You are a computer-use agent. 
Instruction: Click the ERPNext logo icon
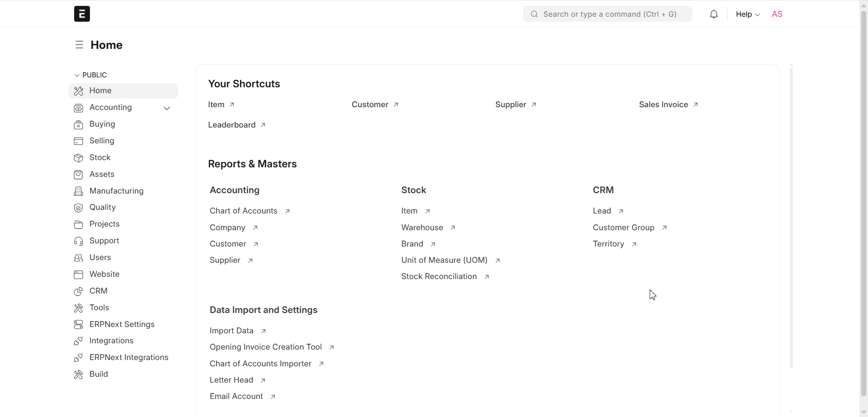82,14
